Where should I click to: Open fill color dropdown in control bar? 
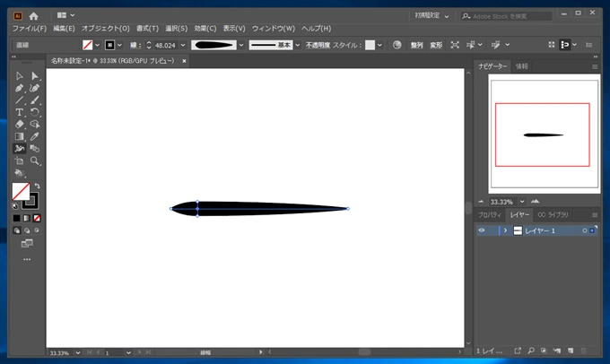point(97,45)
